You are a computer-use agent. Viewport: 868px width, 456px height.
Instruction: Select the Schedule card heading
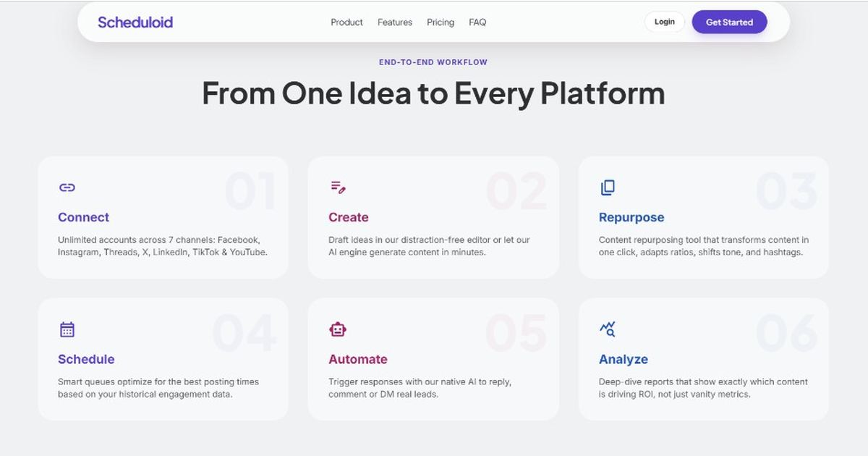[x=86, y=359]
